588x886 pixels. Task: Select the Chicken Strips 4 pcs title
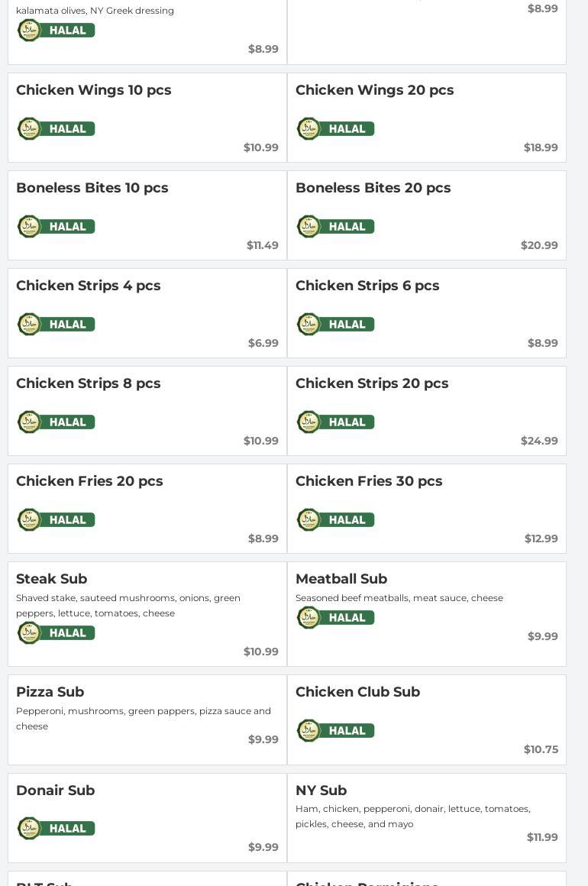[x=89, y=286]
